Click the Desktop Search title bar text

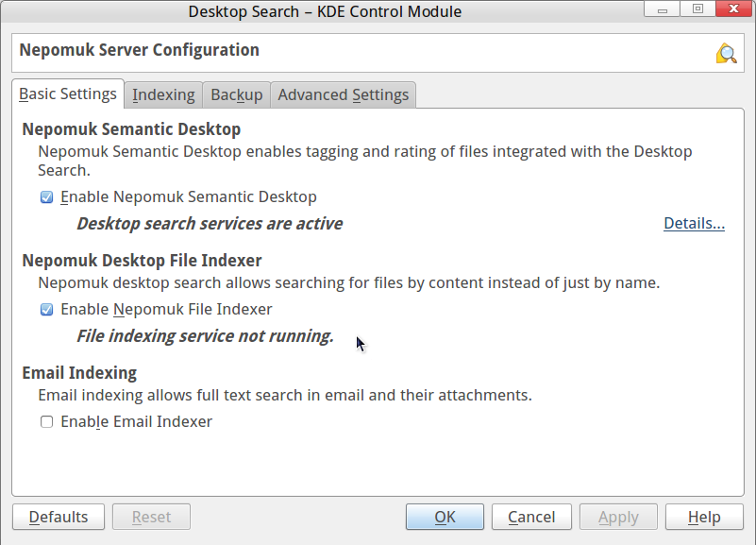(x=325, y=11)
